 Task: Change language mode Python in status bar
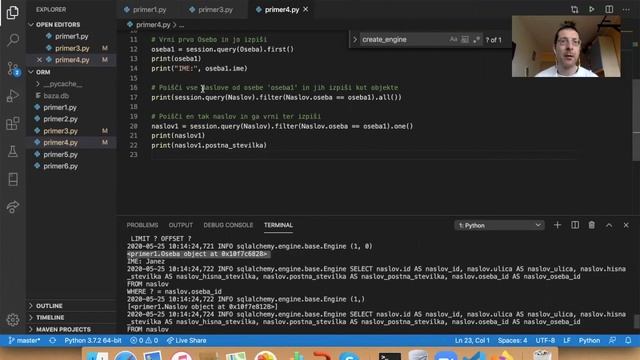click(x=589, y=340)
